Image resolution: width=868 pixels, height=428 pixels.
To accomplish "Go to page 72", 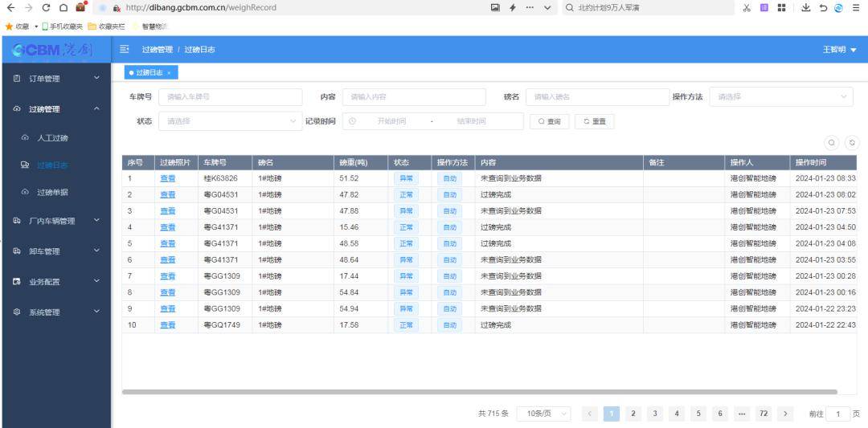I will click(764, 414).
